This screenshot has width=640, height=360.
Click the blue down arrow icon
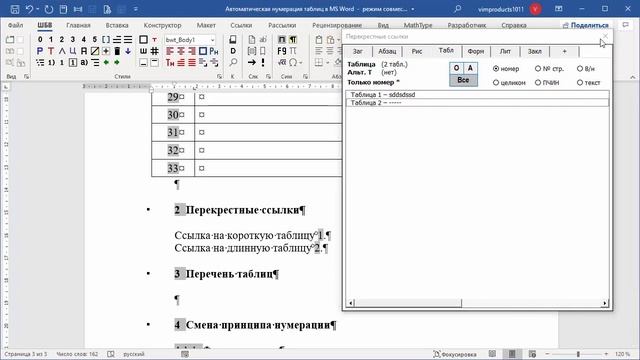pyautogui.click(x=128, y=51)
